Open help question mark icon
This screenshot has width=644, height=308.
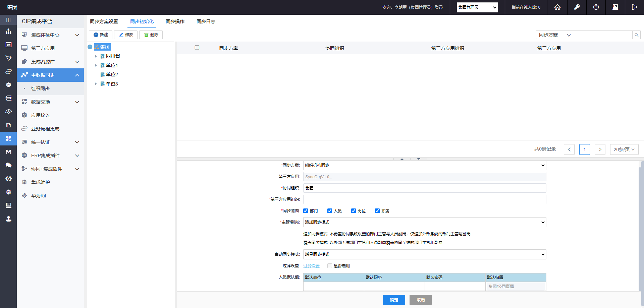point(596,7)
